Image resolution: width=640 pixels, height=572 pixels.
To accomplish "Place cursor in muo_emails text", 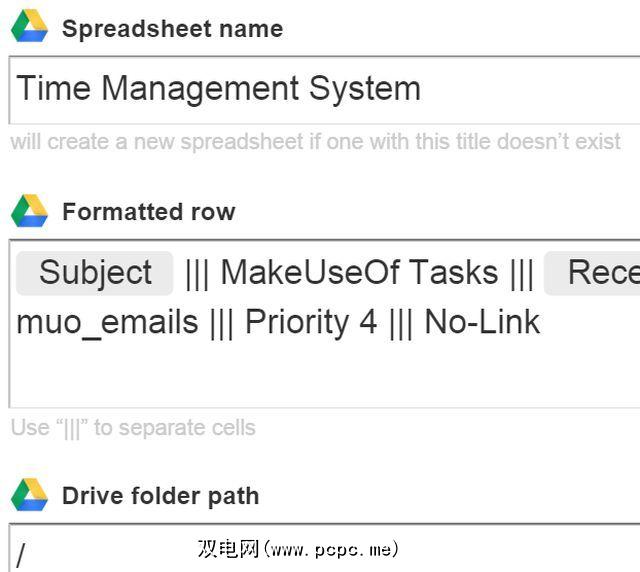I will (x=107, y=322).
